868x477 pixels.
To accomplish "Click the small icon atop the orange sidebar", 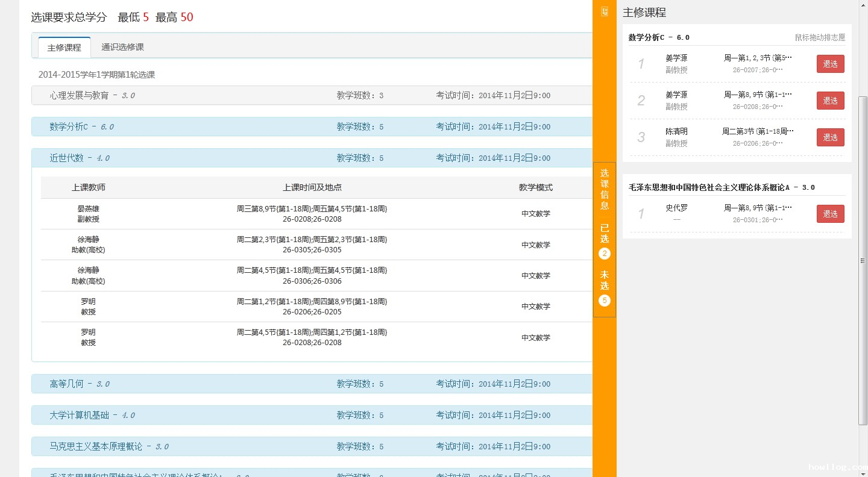I will click(x=605, y=11).
